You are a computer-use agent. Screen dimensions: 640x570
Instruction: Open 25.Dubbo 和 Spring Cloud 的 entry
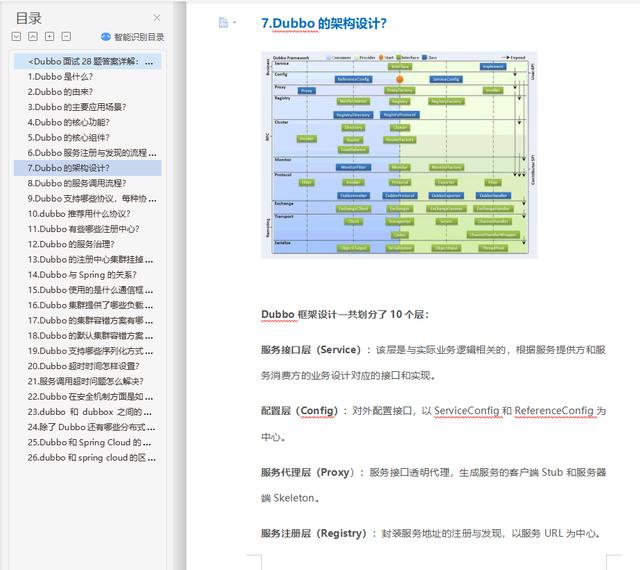(88, 442)
